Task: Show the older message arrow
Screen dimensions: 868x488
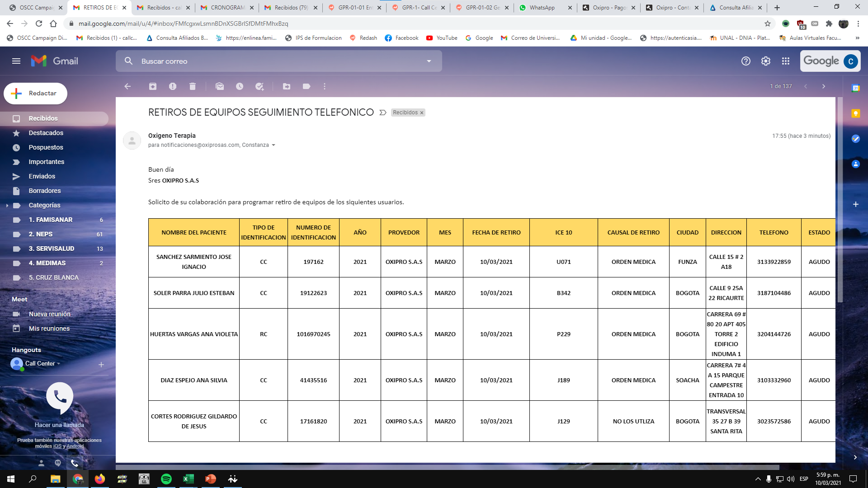Action: [x=824, y=86]
